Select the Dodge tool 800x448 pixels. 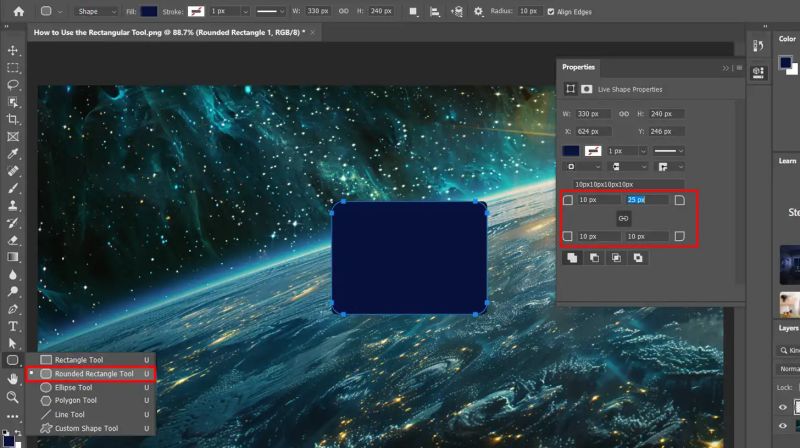click(x=13, y=291)
